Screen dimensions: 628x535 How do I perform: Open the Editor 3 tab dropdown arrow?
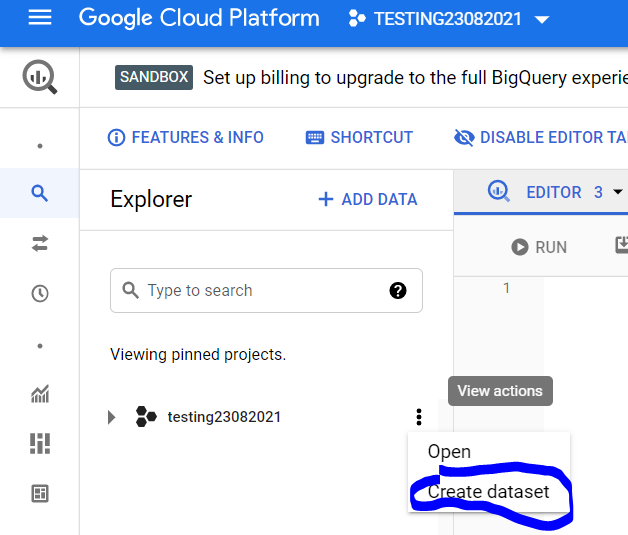pyautogui.click(x=618, y=192)
